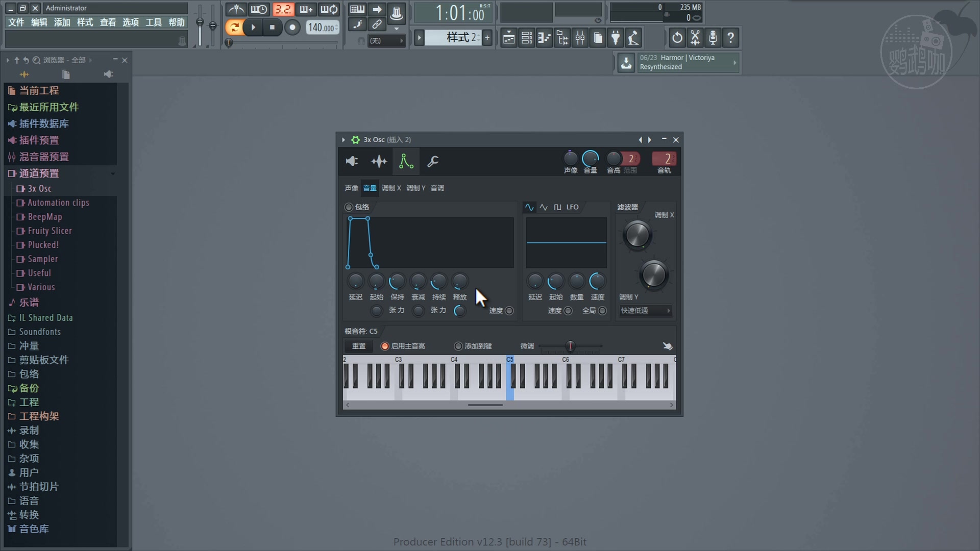This screenshot has width=980, height=551.
Task: Open the Piano Roll panel icon
Action: point(545,37)
